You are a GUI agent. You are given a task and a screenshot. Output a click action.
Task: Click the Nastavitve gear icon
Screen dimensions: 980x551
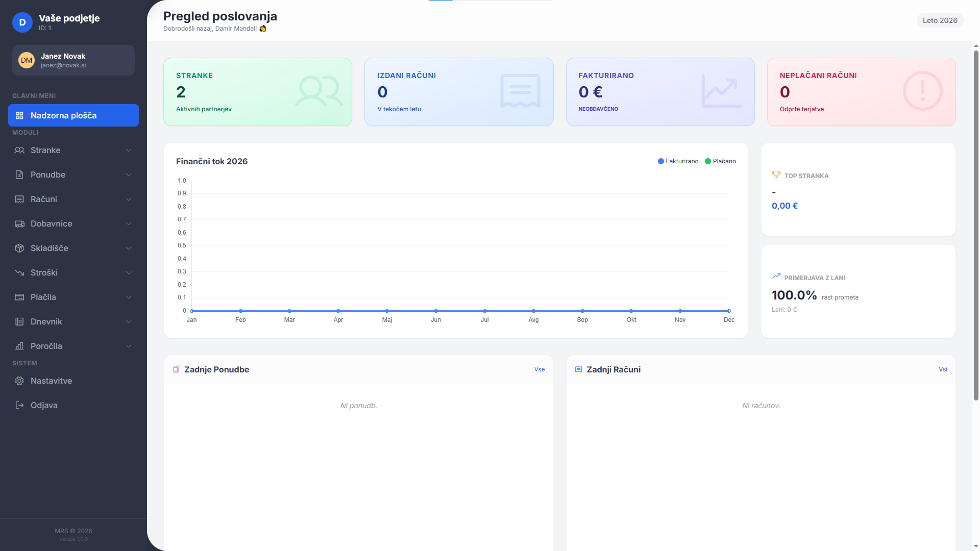[x=19, y=381]
